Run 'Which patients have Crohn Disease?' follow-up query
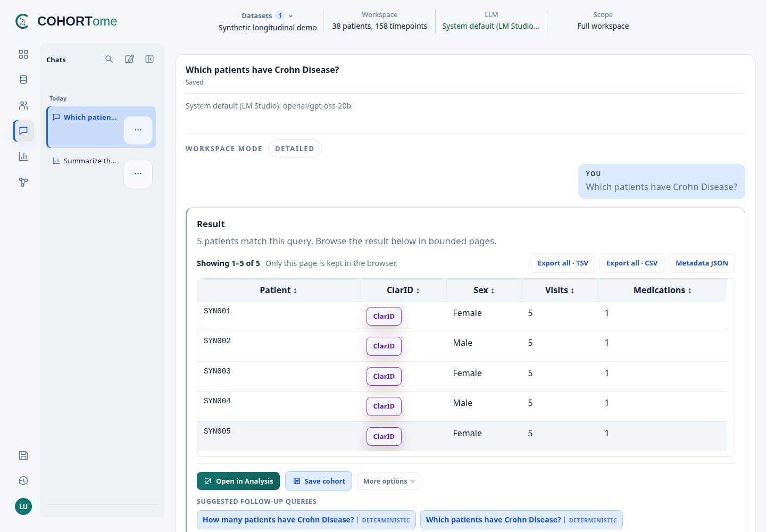 pos(521,520)
